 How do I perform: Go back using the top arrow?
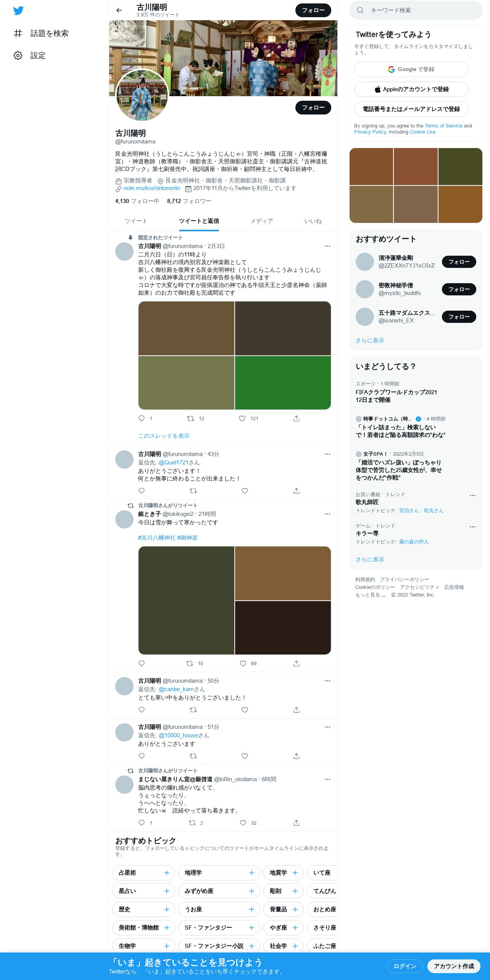pos(119,10)
